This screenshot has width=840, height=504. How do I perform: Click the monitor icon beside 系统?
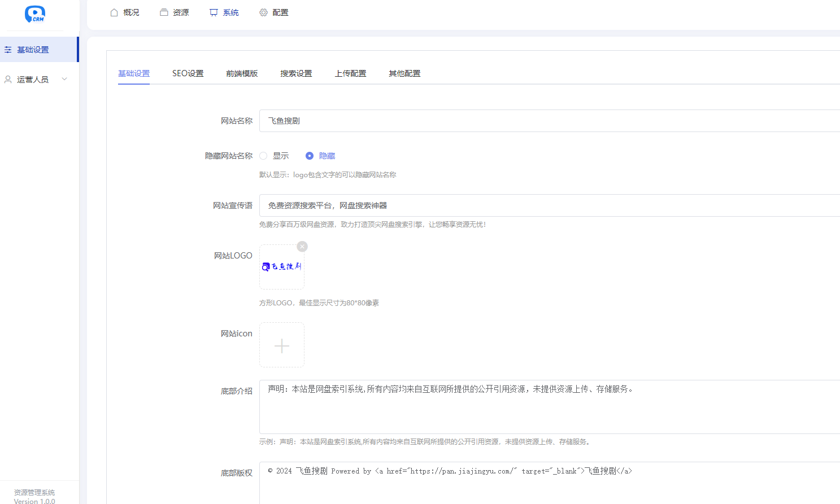pyautogui.click(x=214, y=12)
